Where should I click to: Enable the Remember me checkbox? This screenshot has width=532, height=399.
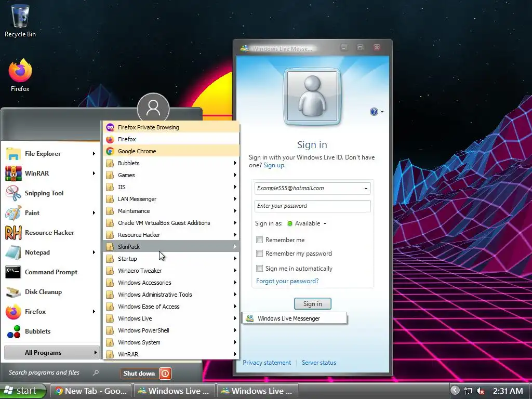tap(260, 240)
